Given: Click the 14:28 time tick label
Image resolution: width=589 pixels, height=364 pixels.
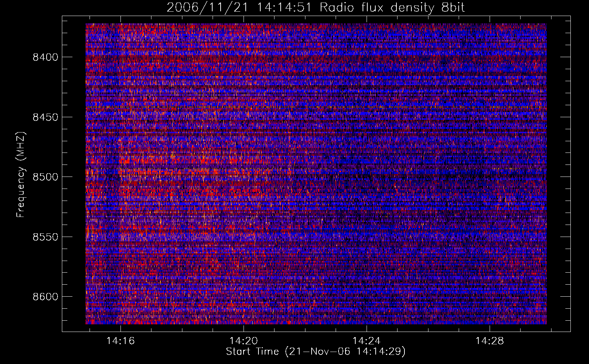Looking at the screenshot, I should (490, 341).
